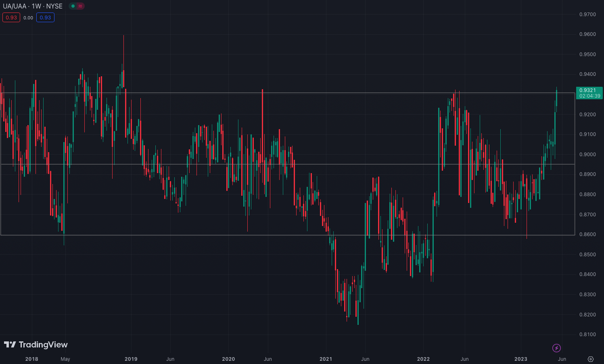Viewport: 604px width, 364px height.
Task: Click the Jun label between 2022 and 2023
Action: [x=465, y=359]
